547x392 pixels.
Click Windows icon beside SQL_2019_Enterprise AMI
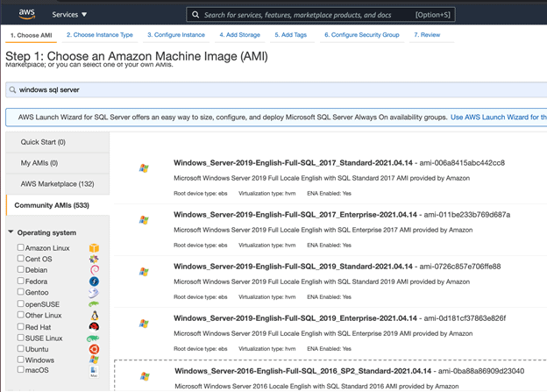(144, 324)
